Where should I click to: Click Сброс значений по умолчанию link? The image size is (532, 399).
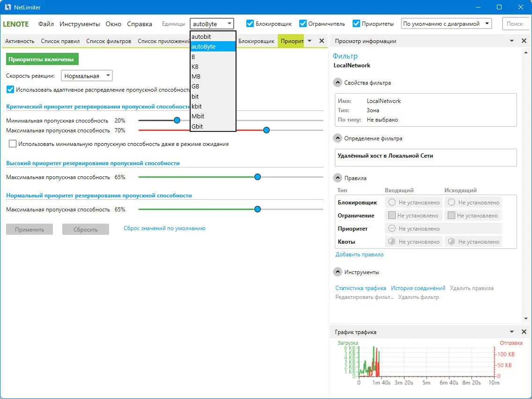[164, 228]
